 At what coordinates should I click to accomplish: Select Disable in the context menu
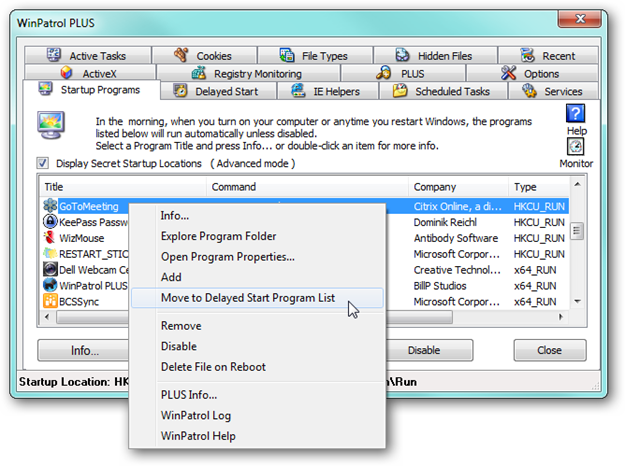257,346
